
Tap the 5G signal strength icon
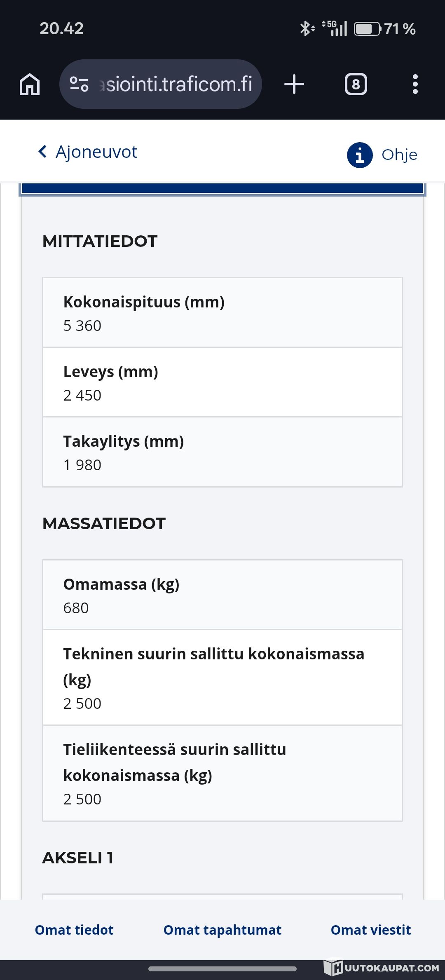[335, 28]
